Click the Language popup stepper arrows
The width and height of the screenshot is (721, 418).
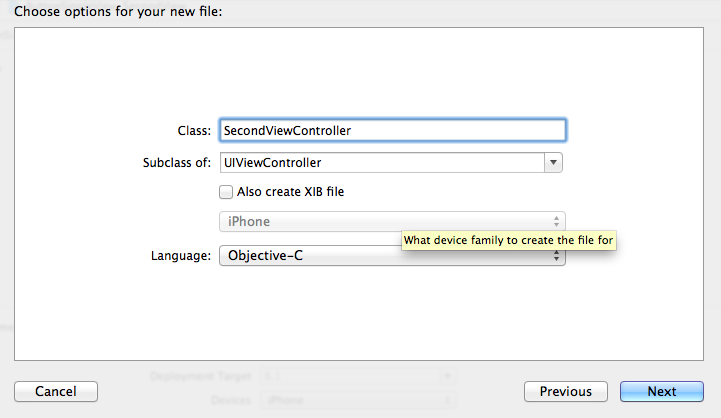point(556,258)
